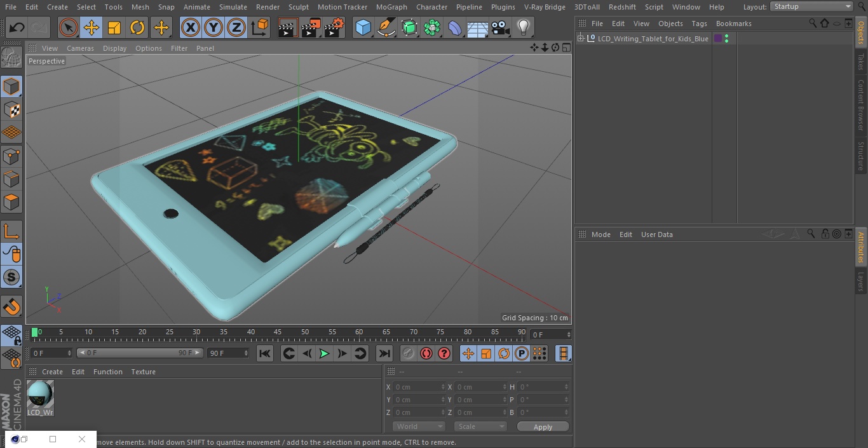Image resolution: width=868 pixels, height=448 pixels.
Task: Click the Apply button
Action: coord(543,426)
